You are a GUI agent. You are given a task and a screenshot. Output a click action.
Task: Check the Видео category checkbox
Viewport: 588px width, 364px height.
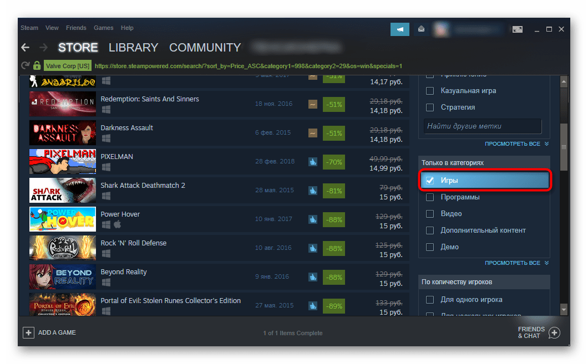(x=430, y=214)
